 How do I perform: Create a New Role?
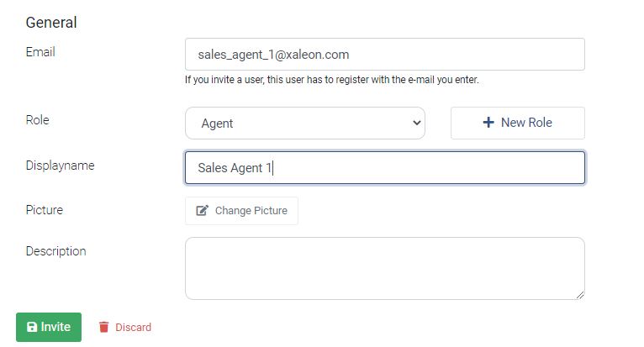tap(518, 123)
